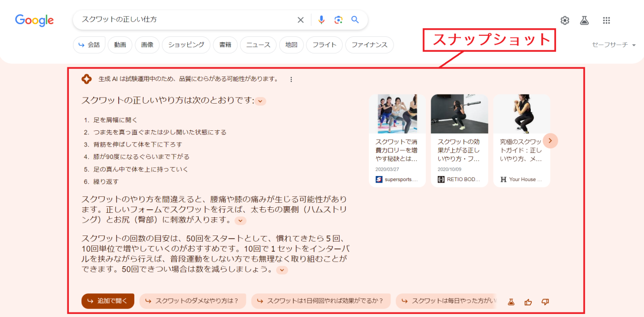
Task: Select the 動画 filter chip
Action: tap(120, 45)
